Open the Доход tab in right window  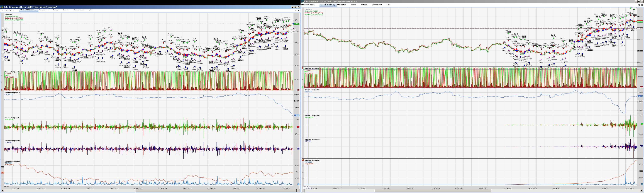[353, 4]
